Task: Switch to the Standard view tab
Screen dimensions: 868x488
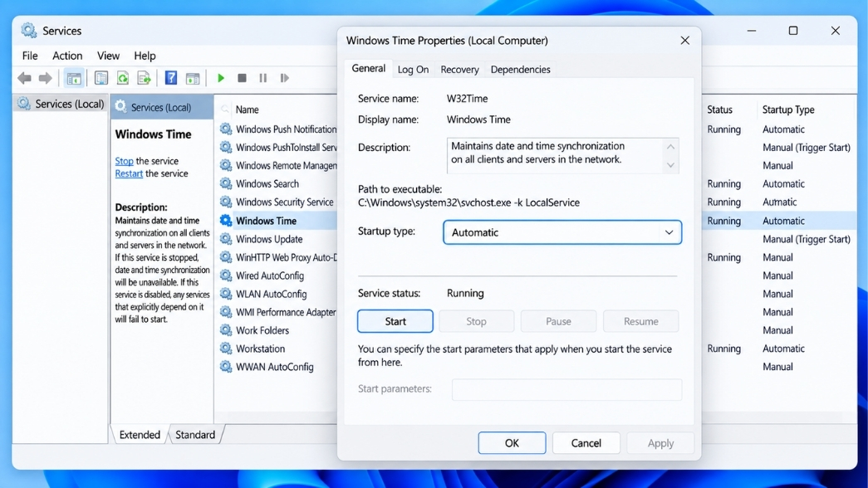Action: (195, 435)
